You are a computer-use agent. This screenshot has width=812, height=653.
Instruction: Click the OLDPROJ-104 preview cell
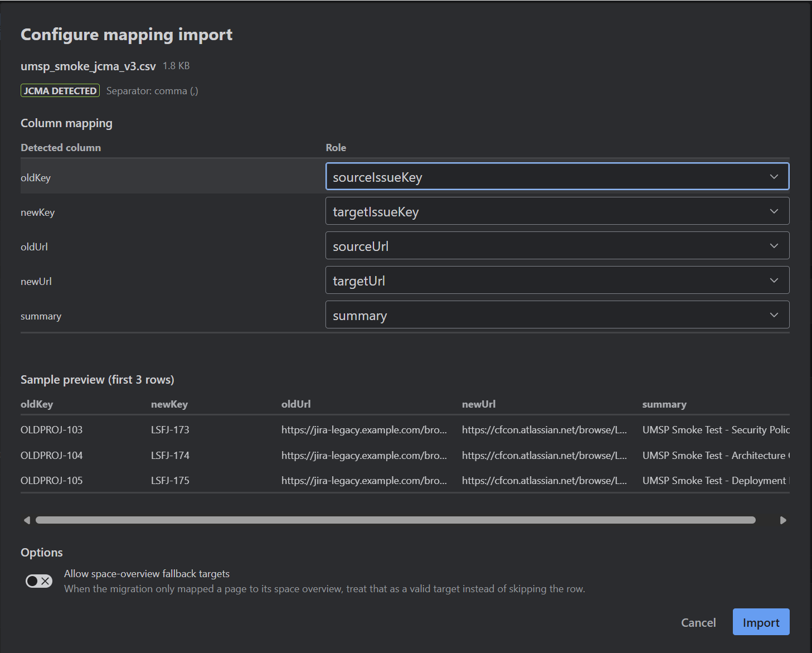[51, 456]
